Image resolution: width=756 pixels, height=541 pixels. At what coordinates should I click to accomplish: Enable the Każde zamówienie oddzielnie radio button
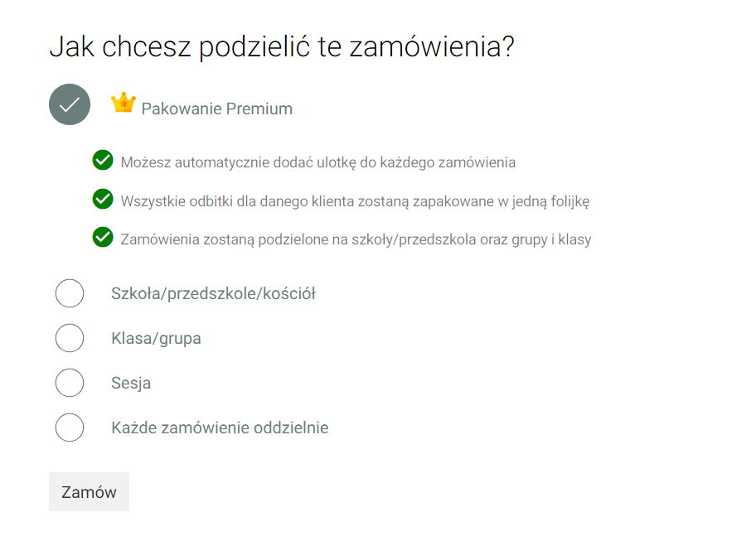pos(70,427)
